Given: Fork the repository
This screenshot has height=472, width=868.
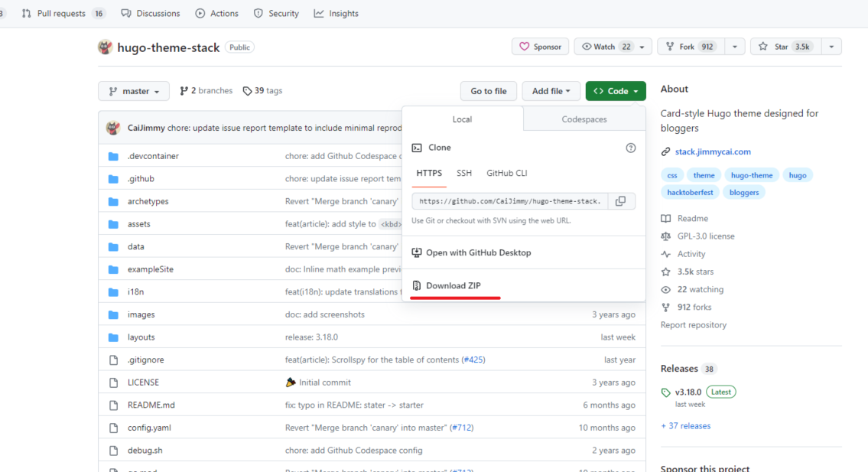Looking at the screenshot, I should click(691, 47).
